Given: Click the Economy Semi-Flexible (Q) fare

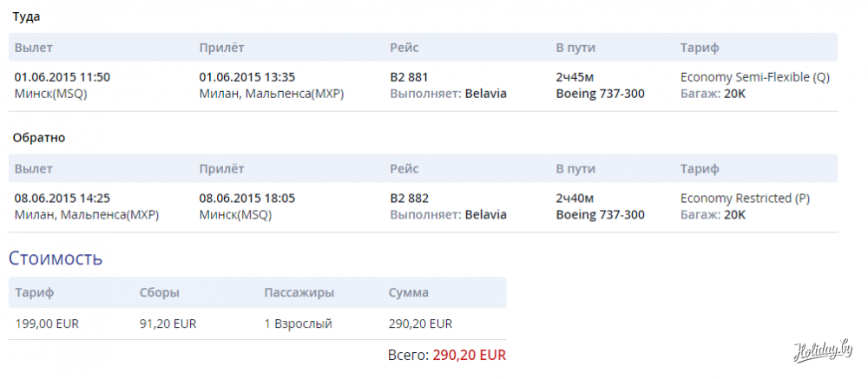Looking at the screenshot, I should pos(755,77).
